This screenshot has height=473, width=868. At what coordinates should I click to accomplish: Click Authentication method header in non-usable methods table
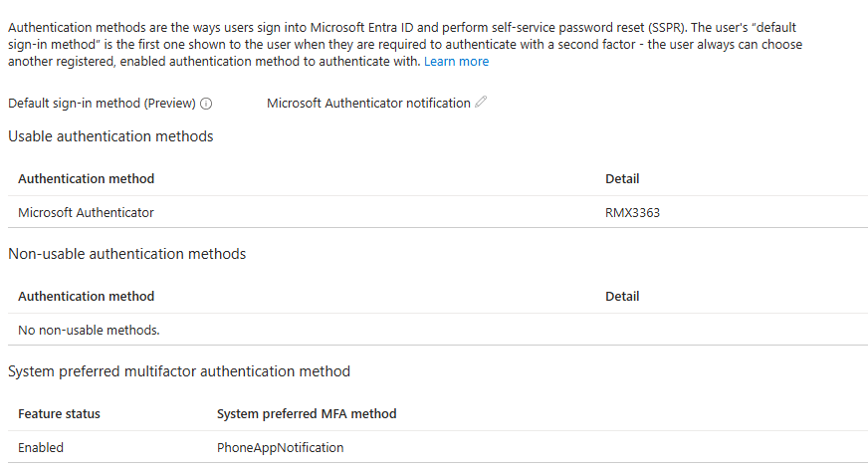click(87, 297)
